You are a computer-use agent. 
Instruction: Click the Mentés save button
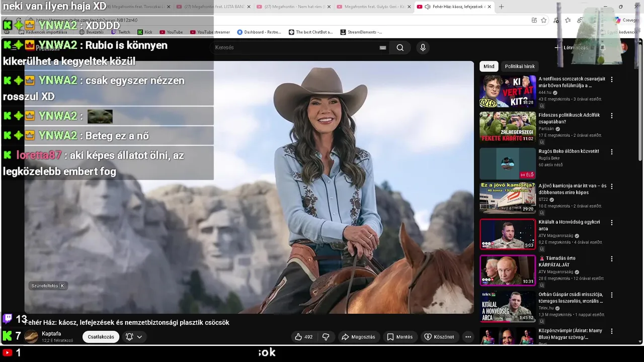click(399, 337)
